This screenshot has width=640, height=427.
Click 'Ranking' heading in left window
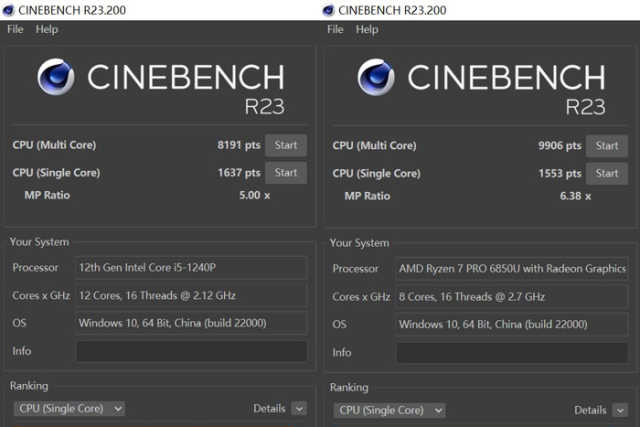tap(29, 386)
